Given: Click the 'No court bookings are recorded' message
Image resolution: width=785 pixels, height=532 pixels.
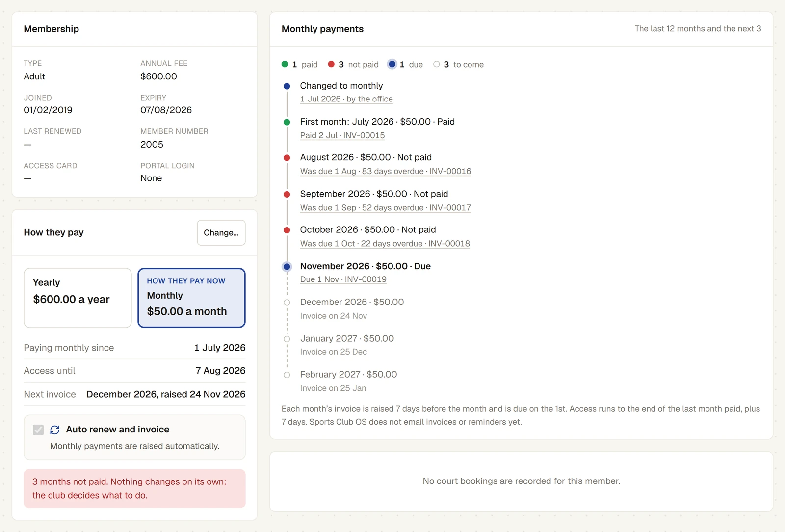Looking at the screenshot, I should click(522, 481).
